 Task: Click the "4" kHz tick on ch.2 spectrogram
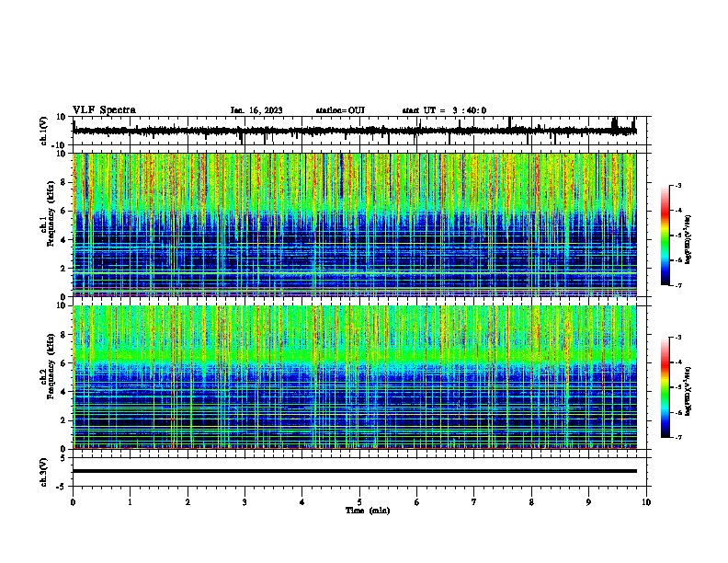(x=63, y=392)
